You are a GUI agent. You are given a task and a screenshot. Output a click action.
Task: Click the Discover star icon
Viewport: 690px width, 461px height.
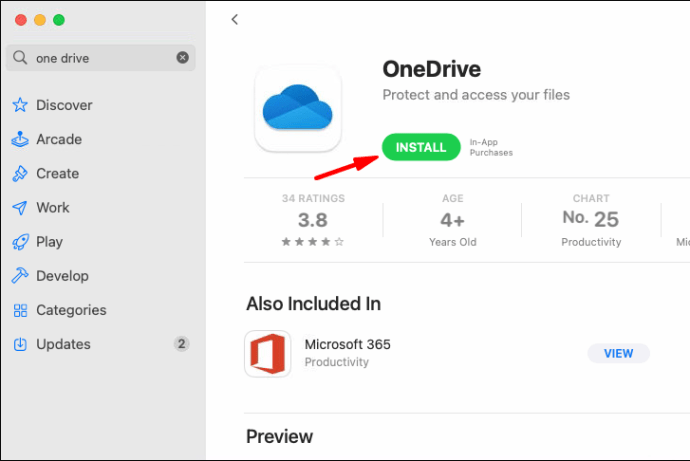[20, 105]
